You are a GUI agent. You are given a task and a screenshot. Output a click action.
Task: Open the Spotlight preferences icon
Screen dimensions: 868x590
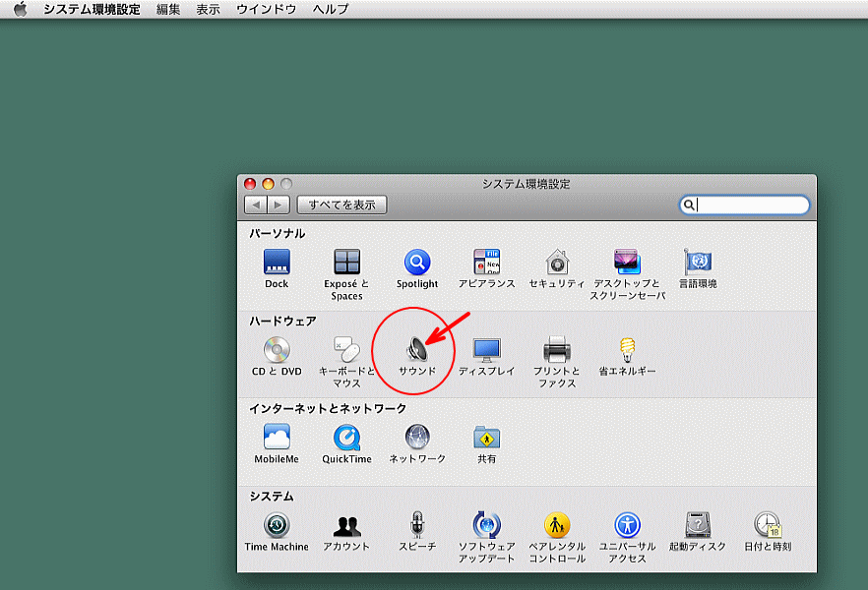click(x=417, y=263)
